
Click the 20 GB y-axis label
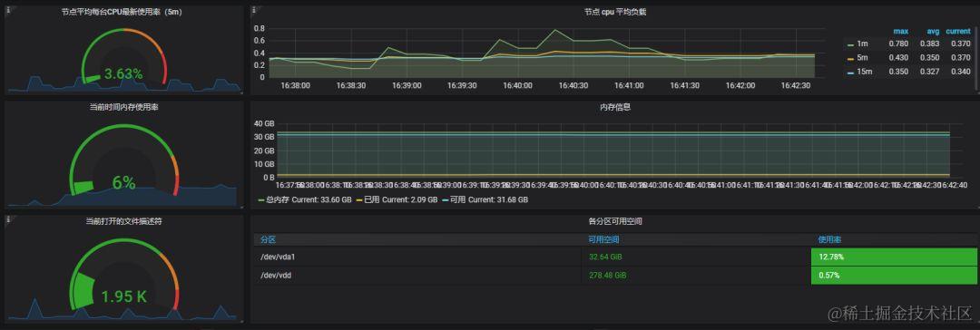[x=264, y=150]
